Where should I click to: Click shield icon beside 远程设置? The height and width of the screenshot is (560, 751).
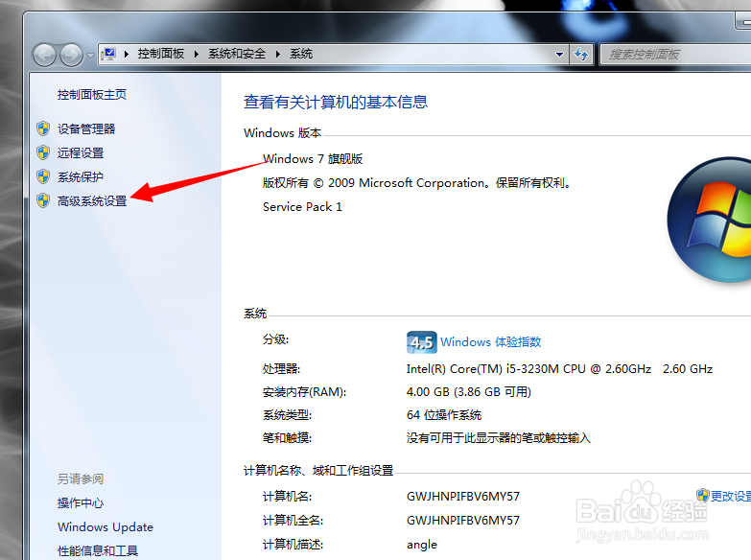click(x=43, y=152)
